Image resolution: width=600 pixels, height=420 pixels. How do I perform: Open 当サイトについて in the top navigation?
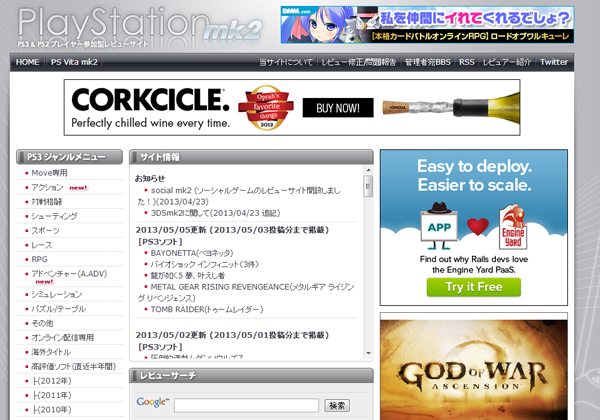[x=286, y=62]
